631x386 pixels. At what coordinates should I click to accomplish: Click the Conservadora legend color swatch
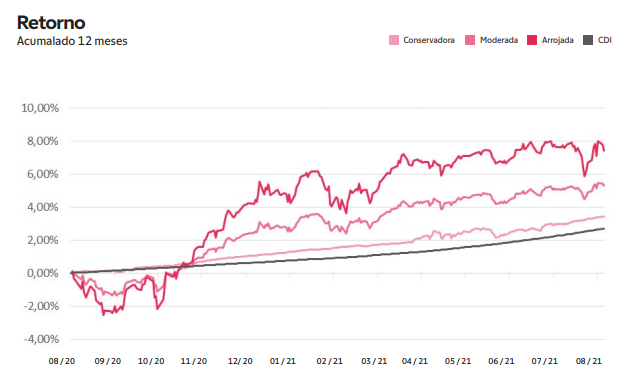(x=394, y=40)
